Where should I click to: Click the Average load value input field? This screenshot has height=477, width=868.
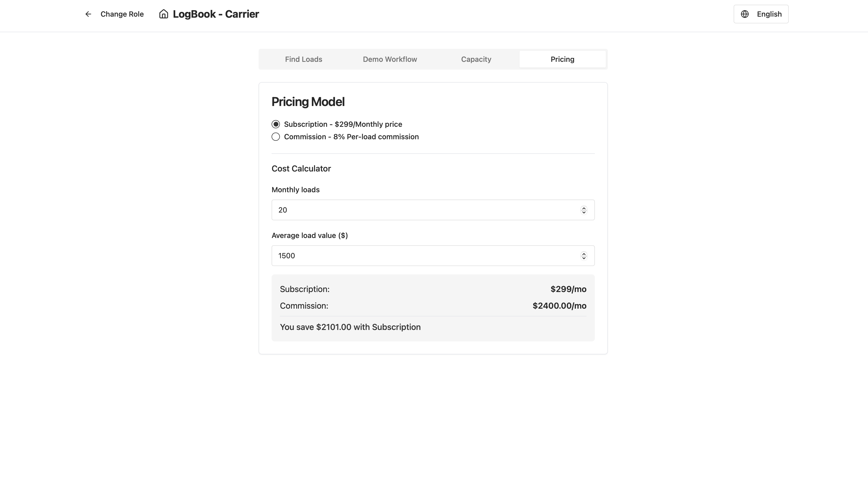(x=433, y=256)
